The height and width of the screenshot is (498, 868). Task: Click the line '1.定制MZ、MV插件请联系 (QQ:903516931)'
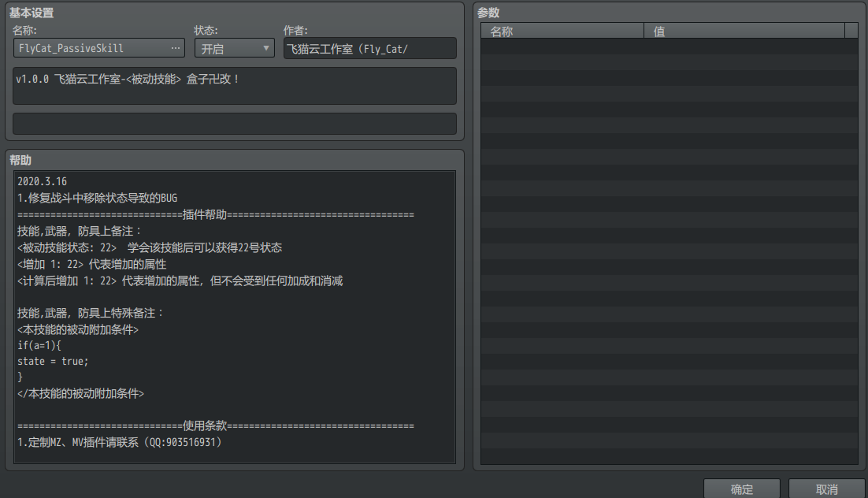120,442
